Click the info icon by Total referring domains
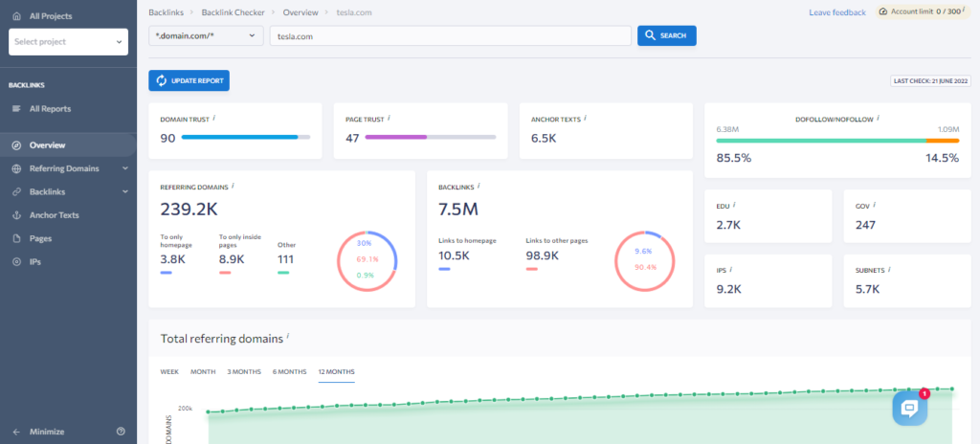 point(287,337)
